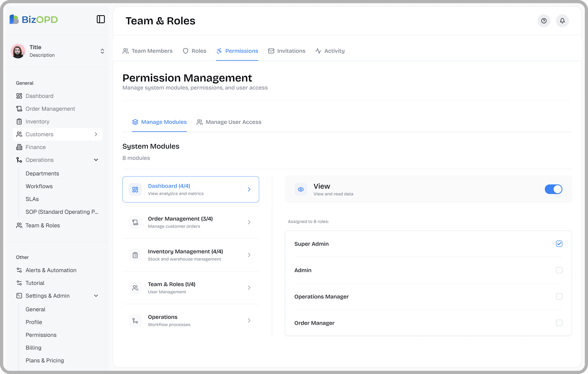The width and height of the screenshot is (588, 374).
Task: Switch to Activity tab
Action: point(330,51)
